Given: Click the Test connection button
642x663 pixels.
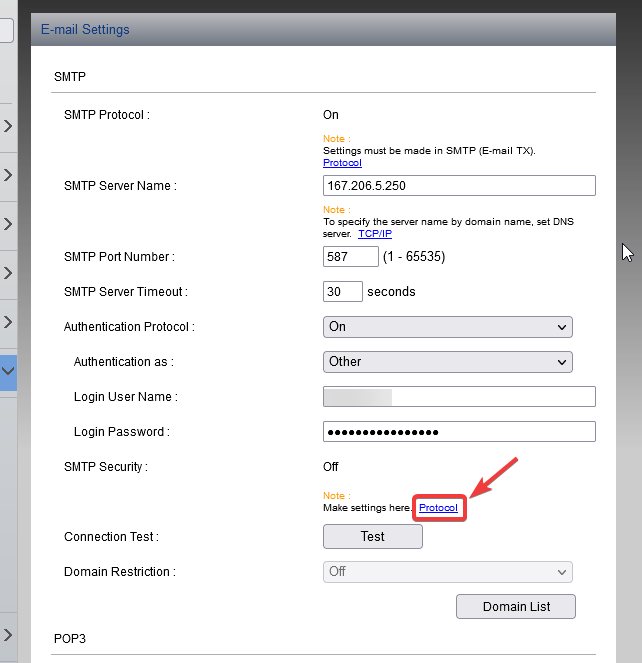Looking at the screenshot, I should click(x=373, y=537).
